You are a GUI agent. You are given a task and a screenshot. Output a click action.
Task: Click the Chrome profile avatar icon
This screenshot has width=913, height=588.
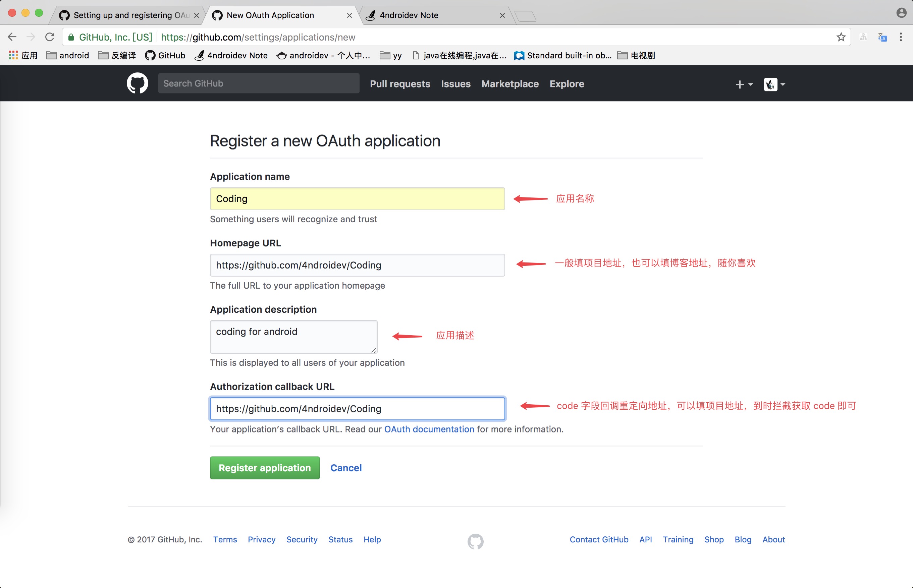[901, 13]
